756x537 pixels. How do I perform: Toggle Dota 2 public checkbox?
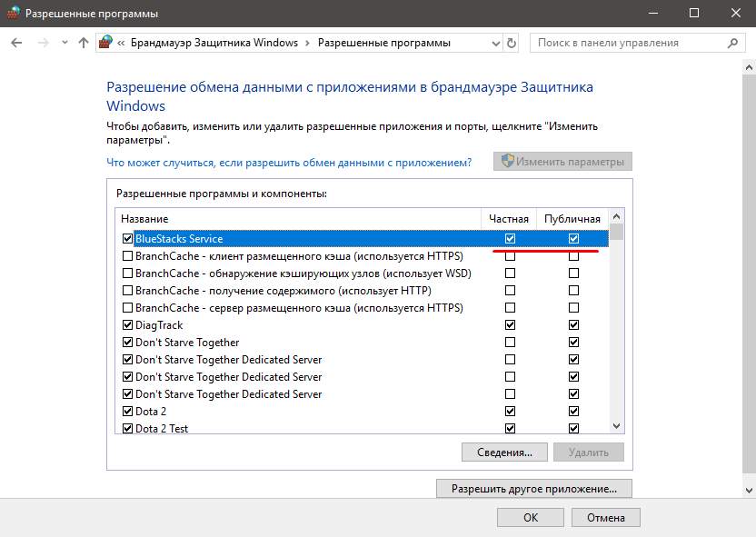[x=573, y=412]
